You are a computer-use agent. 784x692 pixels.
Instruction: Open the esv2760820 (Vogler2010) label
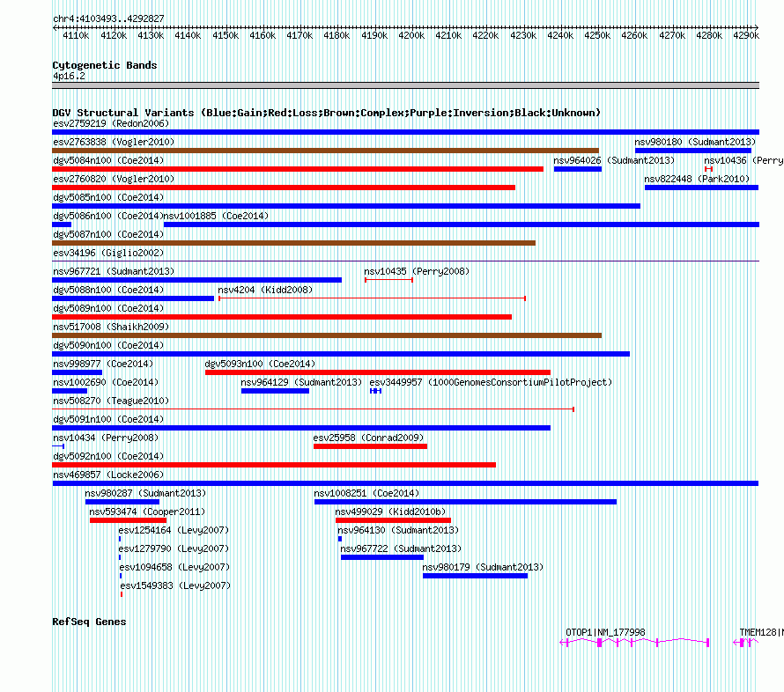pyautogui.click(x=114, y=179)
